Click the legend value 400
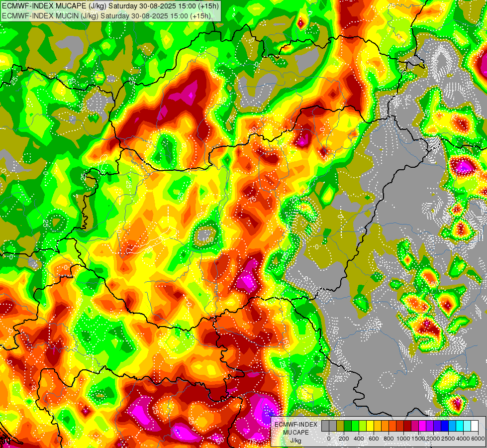Viewport: 487px width, 448px height. [x=359, y=439]
